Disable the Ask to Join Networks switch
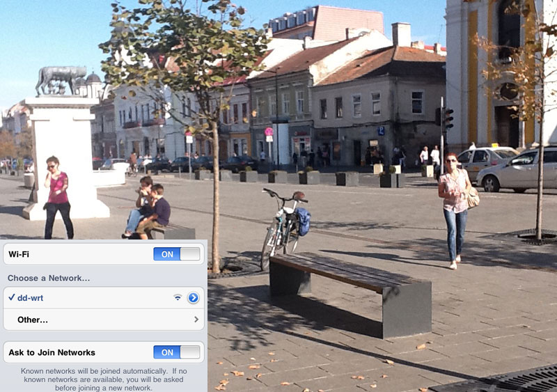Screen dimensions: 557x392 [177, 352]
